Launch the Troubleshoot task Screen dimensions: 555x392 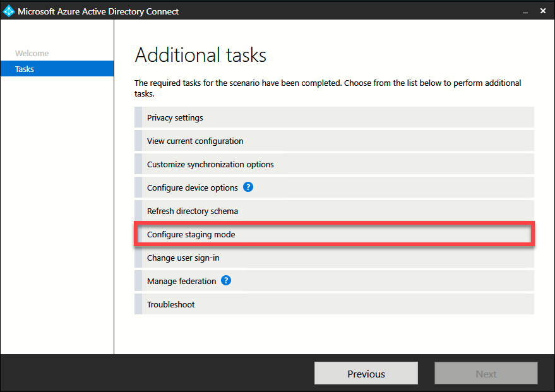pos(171,304)
